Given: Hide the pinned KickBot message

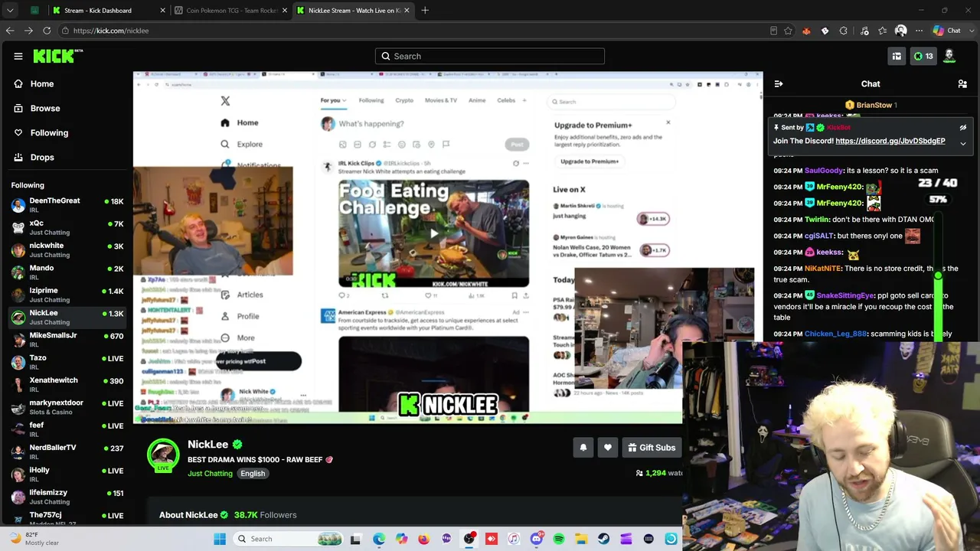Looking at the screenshot, I should pyautogui.click(x=963, y=128).
